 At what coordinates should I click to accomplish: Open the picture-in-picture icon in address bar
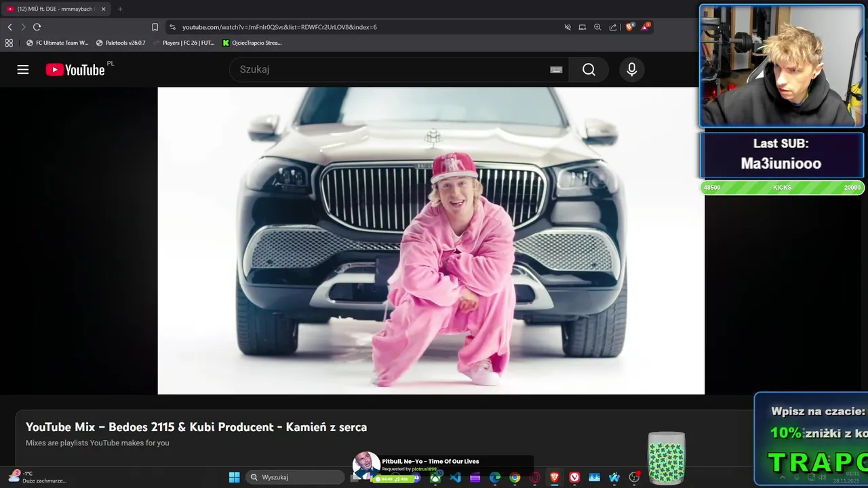[583, 27]
